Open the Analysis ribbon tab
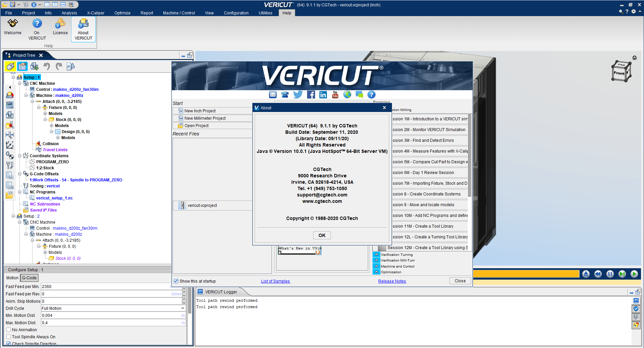This screenshot has height=348, width=644. pyautogui.click(x=69, y=13)
